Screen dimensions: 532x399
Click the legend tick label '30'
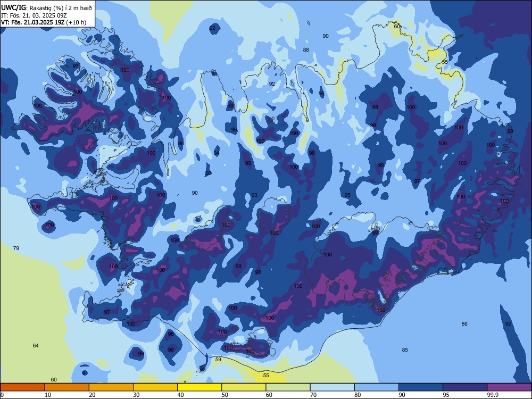[136, 395]
